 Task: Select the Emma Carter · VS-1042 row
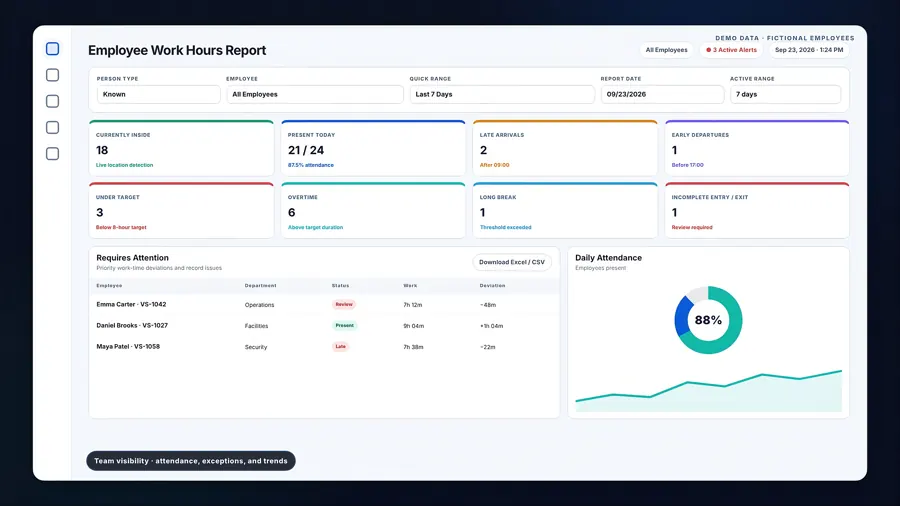point(324,305)
